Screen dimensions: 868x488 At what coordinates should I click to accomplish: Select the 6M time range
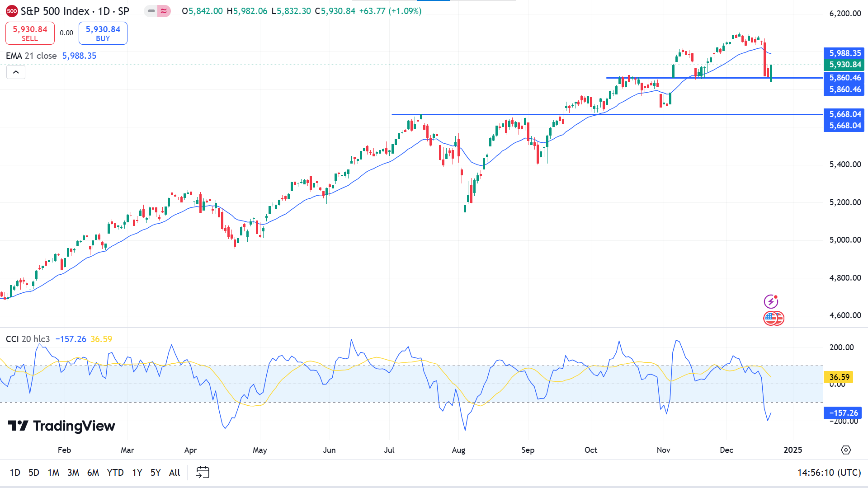tap(93, 473)
